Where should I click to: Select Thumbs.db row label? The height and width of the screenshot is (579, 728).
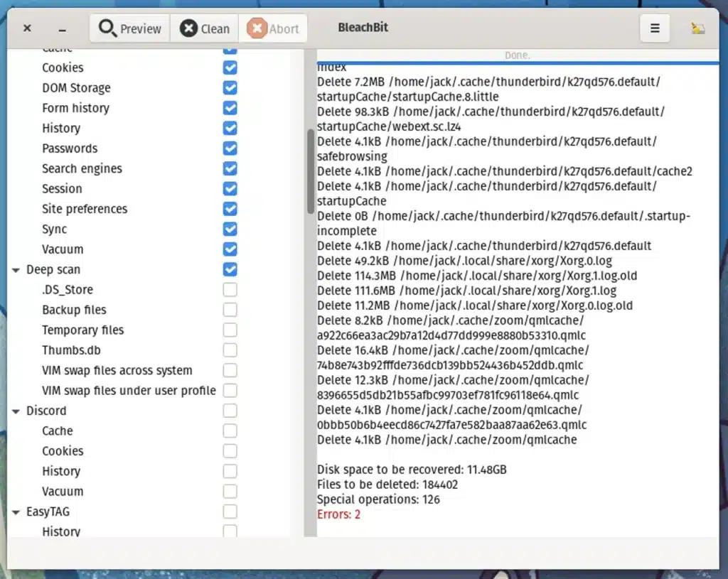pyautogui.click(x=71, y=350)
